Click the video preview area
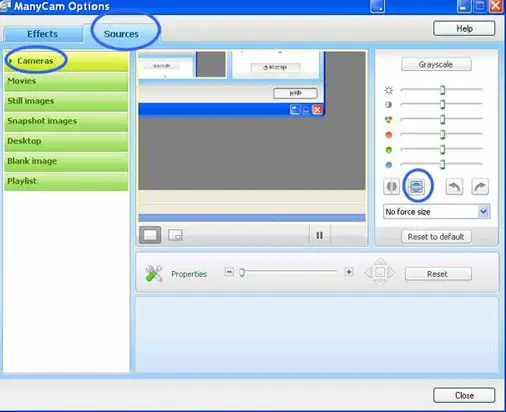The width and height of the screenshot is (506, 412). coord(252,137)
